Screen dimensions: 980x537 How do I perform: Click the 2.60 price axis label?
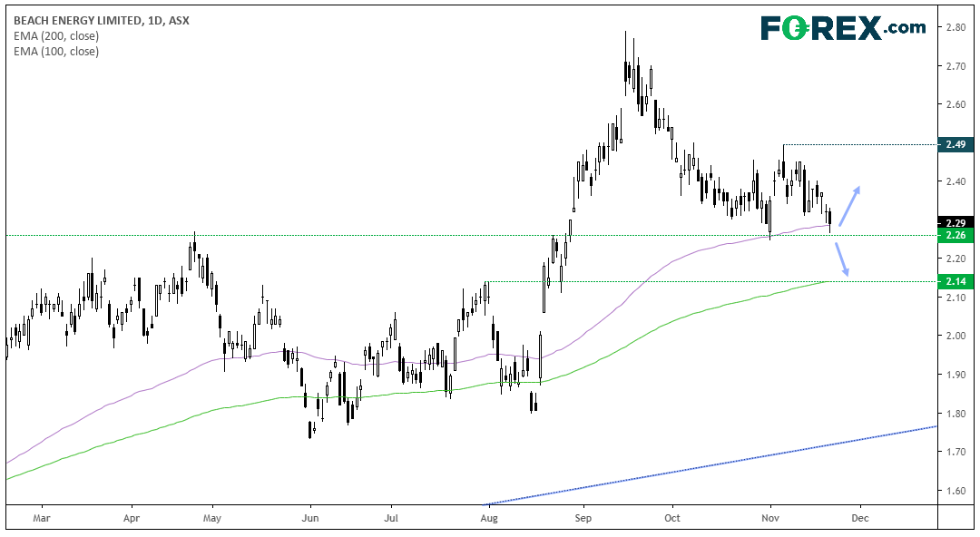point(955,104)
